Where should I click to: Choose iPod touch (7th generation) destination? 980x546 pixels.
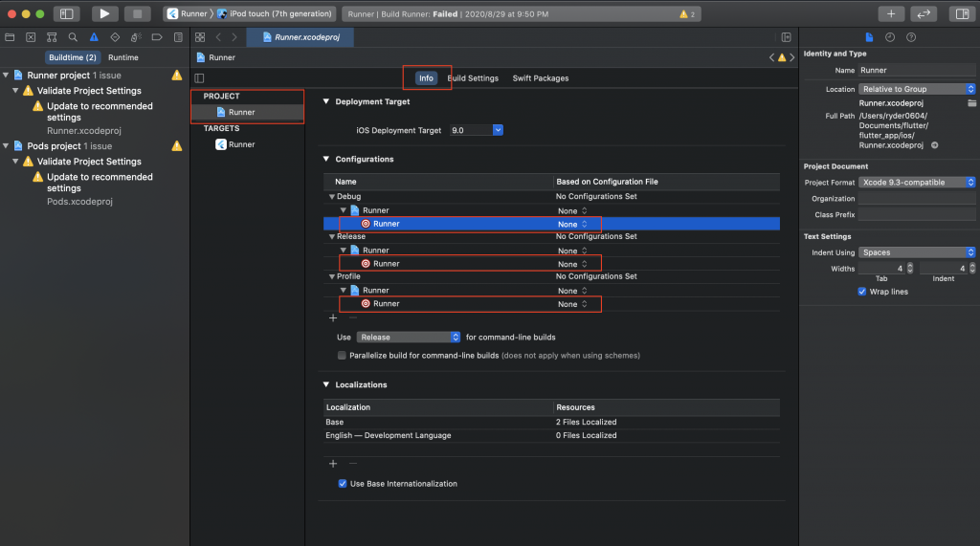click(x=275, y=13)
